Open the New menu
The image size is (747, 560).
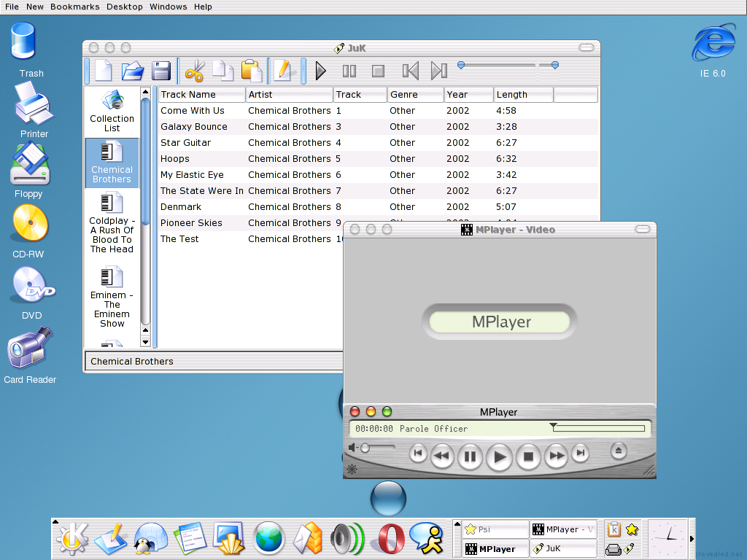[x=35, y=7]
